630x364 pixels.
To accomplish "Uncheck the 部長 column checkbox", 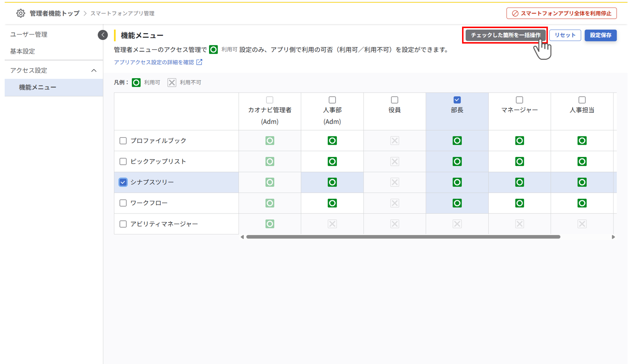I will tap(457, 100).
